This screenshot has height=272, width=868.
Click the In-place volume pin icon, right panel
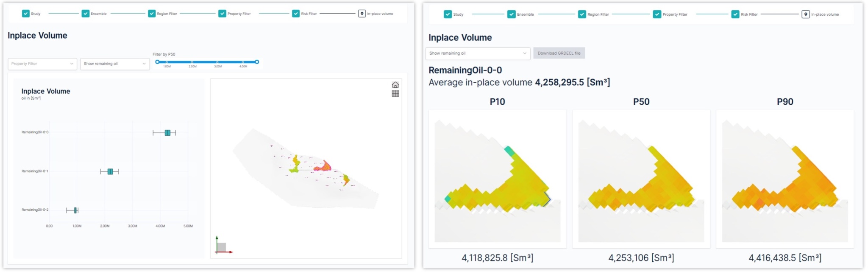tap(806, 14)
